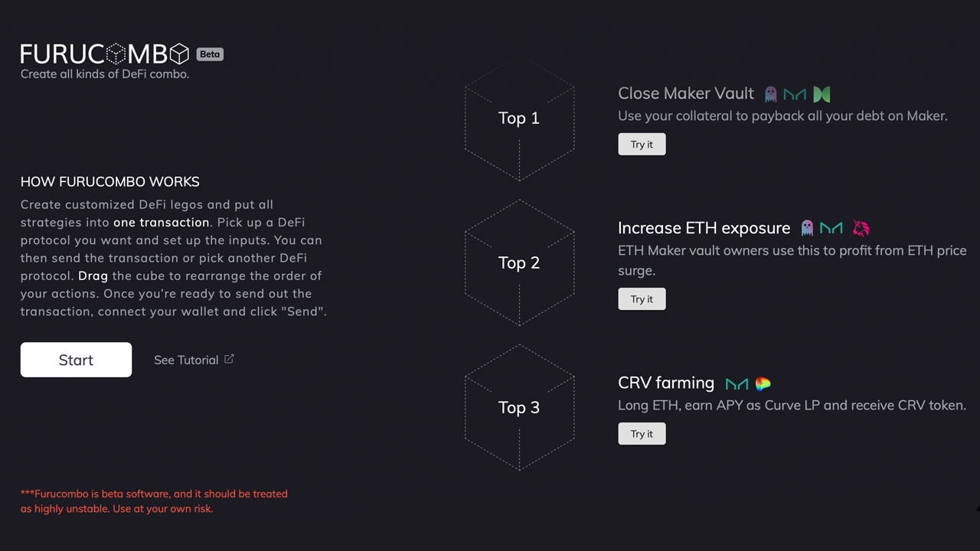Click the Maker logo beside Increase ETH exposure
Screen dimensions: 980x551
pyautogui.click(x=831, y=228)
